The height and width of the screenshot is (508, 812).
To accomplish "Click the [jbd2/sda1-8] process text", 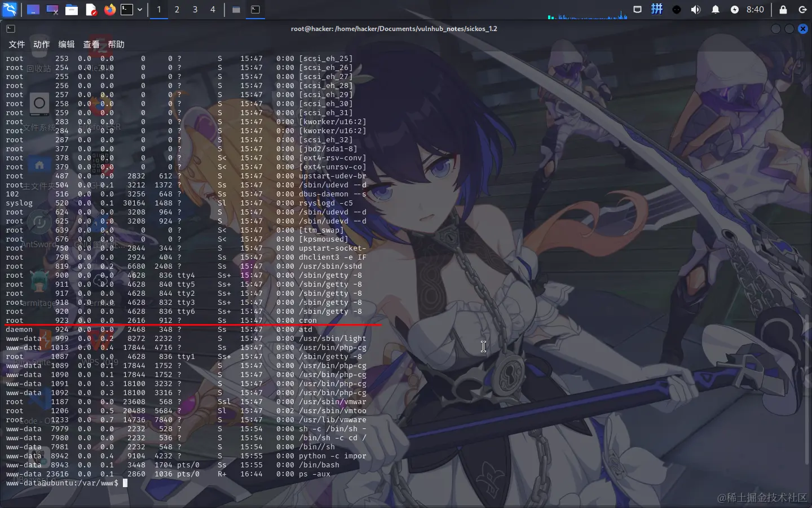I will pos(328,149).
